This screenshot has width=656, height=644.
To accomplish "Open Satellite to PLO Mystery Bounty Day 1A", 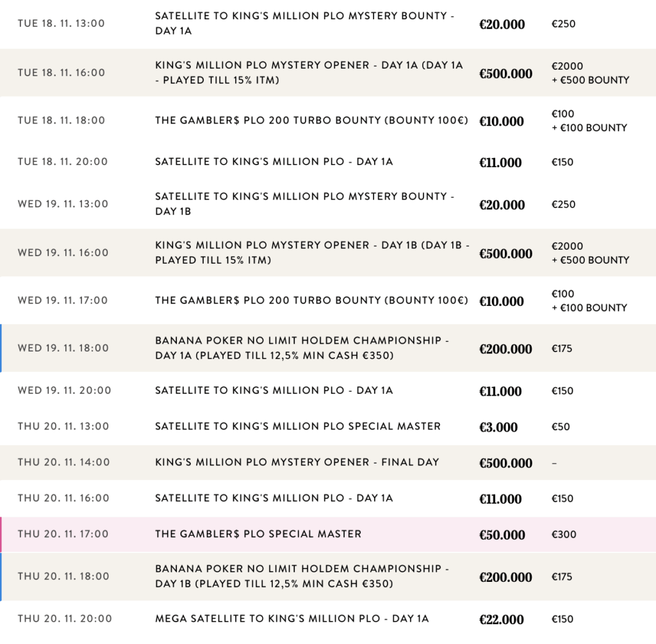I will (304, 24).
